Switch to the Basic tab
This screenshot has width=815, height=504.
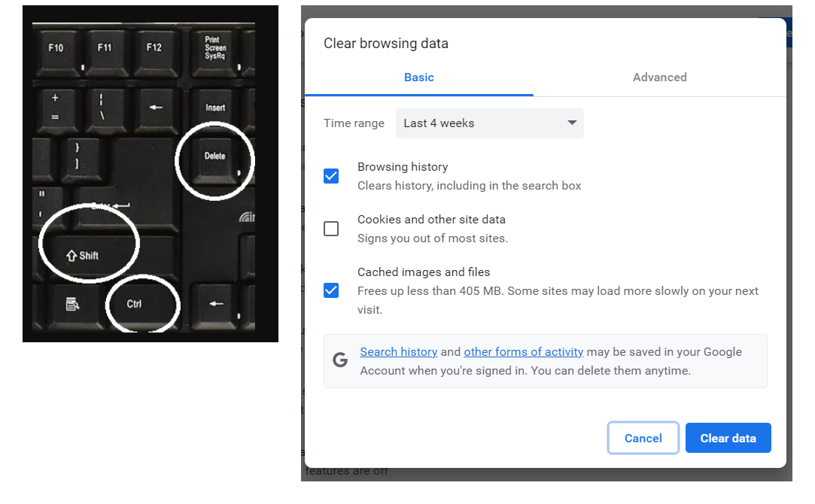pos(419,77)
